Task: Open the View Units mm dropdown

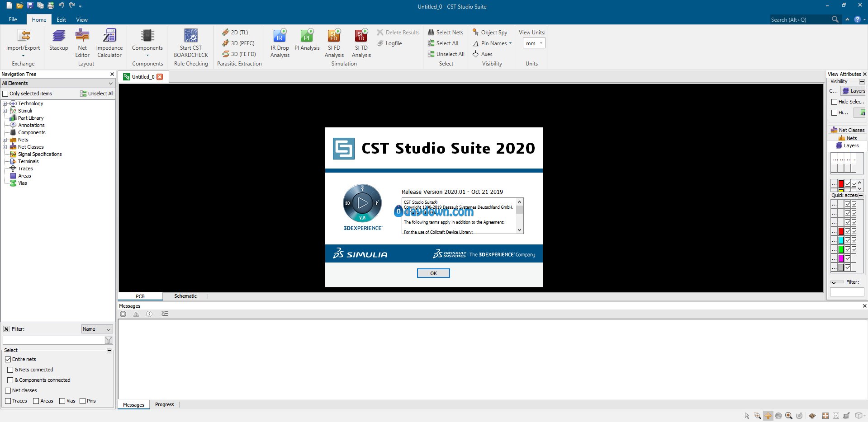Action: tap(534, 43)
